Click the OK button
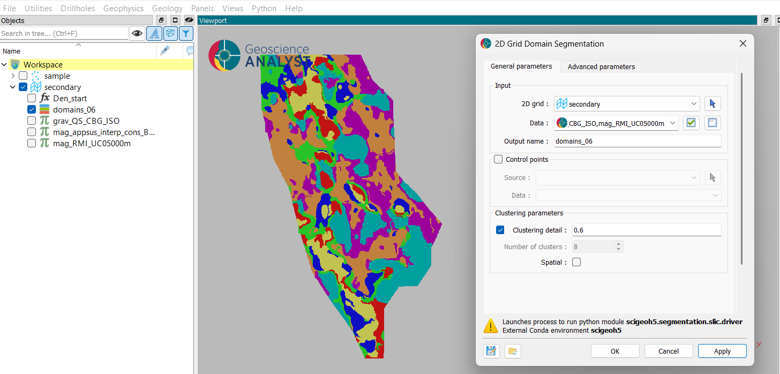Image resolution: width=780 pixels, height=374 pixels. click(615, 351)
